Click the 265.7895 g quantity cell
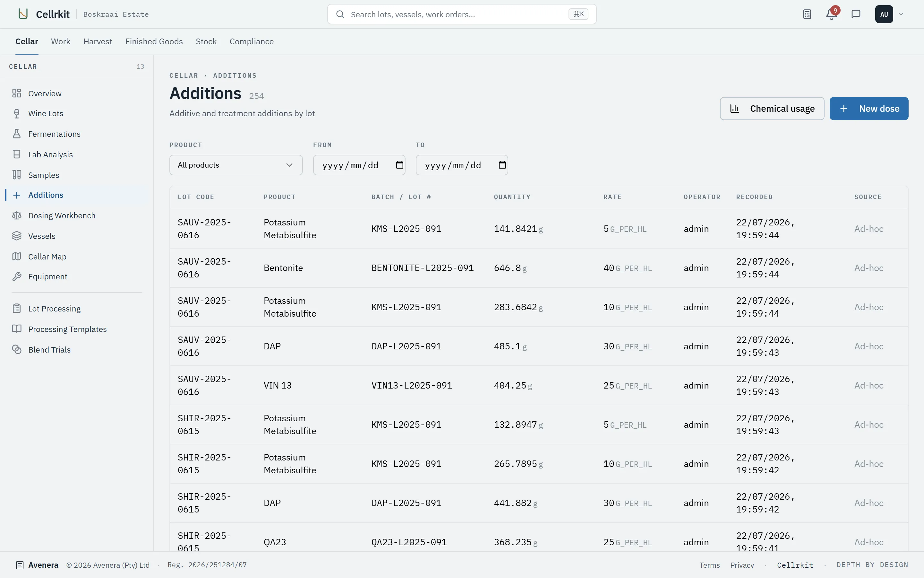The image size is (924, 578). pos(518,464)
